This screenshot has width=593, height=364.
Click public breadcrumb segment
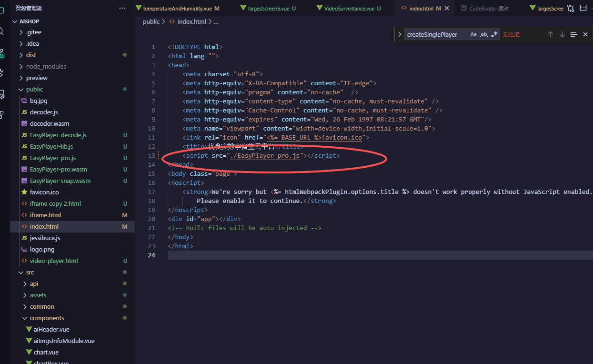point(151,21)
